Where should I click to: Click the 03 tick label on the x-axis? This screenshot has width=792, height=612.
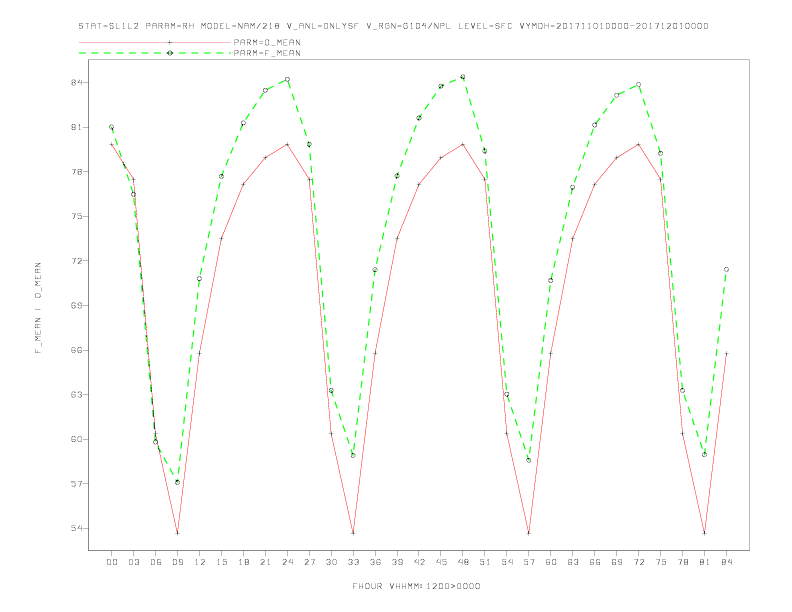pos(133,562)
